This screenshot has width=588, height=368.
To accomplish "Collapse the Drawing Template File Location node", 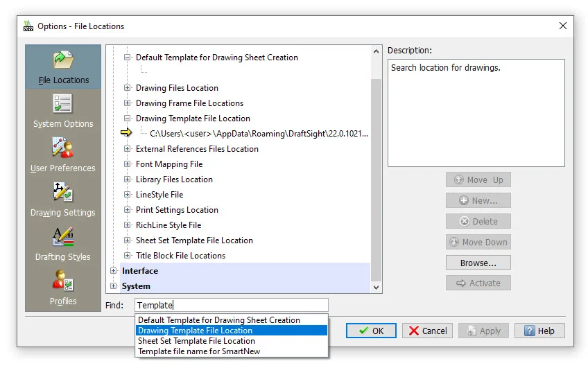I will [127, 119].
